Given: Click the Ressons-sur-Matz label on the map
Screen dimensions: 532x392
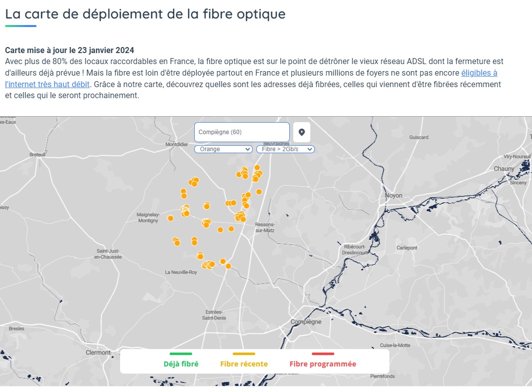Looking at the screenshot, I should point(264,227).
